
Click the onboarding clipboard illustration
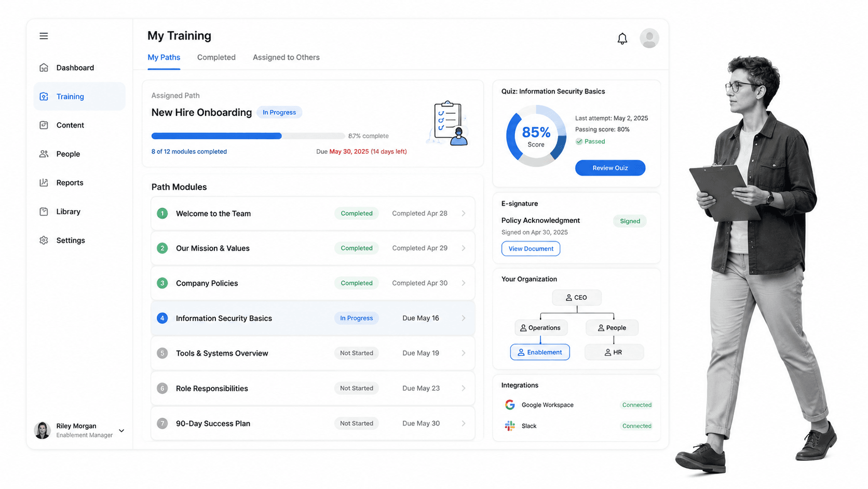tap(448, 123)
